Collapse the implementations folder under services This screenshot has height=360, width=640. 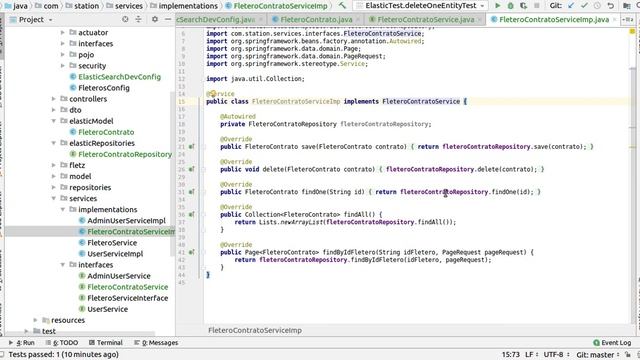[x=62, y=209]
